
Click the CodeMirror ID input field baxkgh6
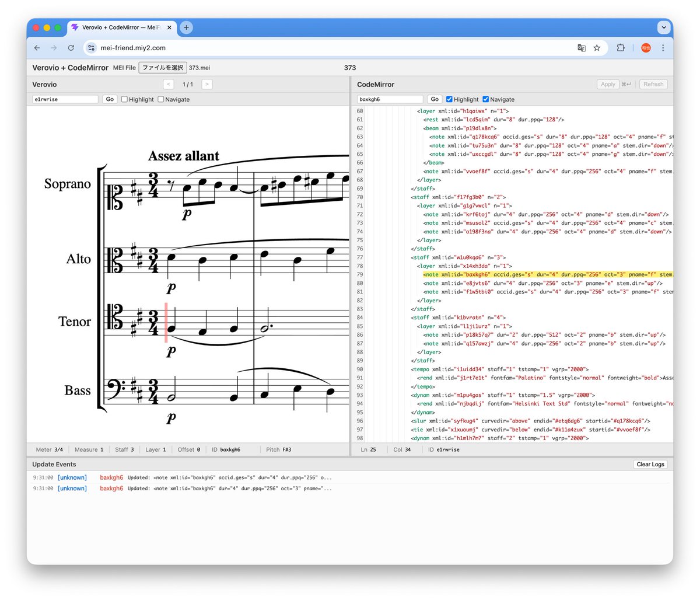click(x=390, y=99)
